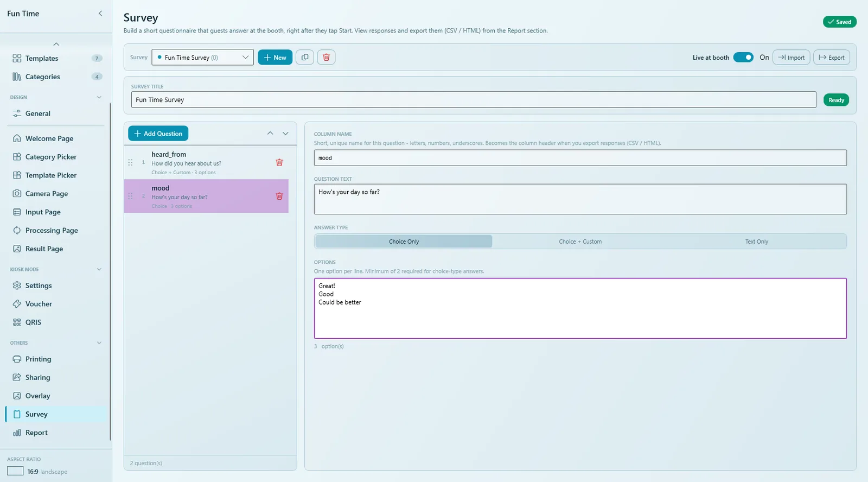Open the Camera Page settings
This screenshot has height=482, width=868.
[56, 194]
